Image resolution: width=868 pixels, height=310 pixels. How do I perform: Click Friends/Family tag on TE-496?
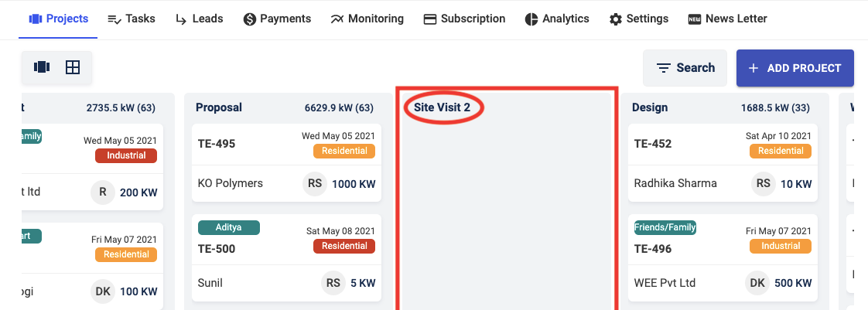click(x=665, y=227)
